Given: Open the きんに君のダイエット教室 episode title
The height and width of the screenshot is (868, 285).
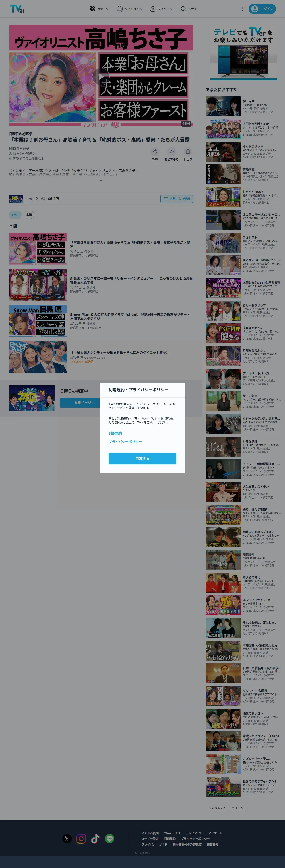Looking at the screenshot, I should point(119,353).
